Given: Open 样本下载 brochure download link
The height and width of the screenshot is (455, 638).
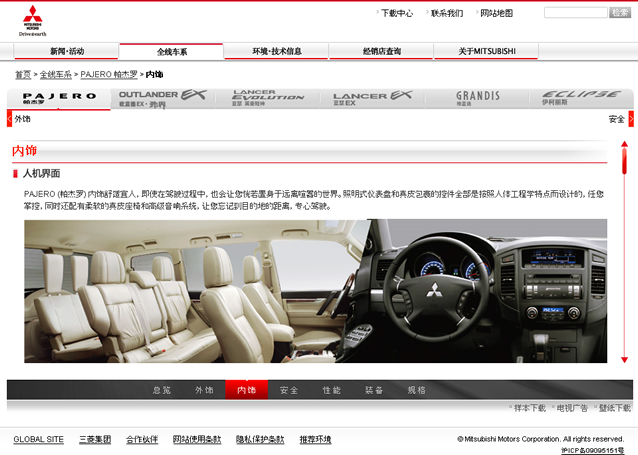Looking at the screenshot, I should click(x=529, y=408).
